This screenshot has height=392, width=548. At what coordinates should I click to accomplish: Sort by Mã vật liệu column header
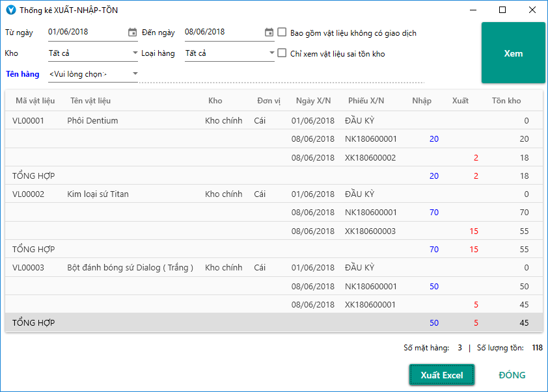point(34,101)
